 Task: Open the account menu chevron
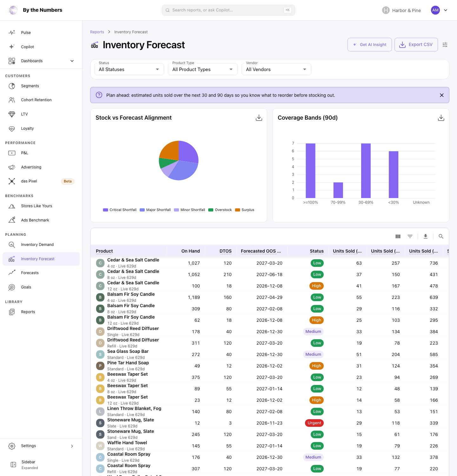446,10
